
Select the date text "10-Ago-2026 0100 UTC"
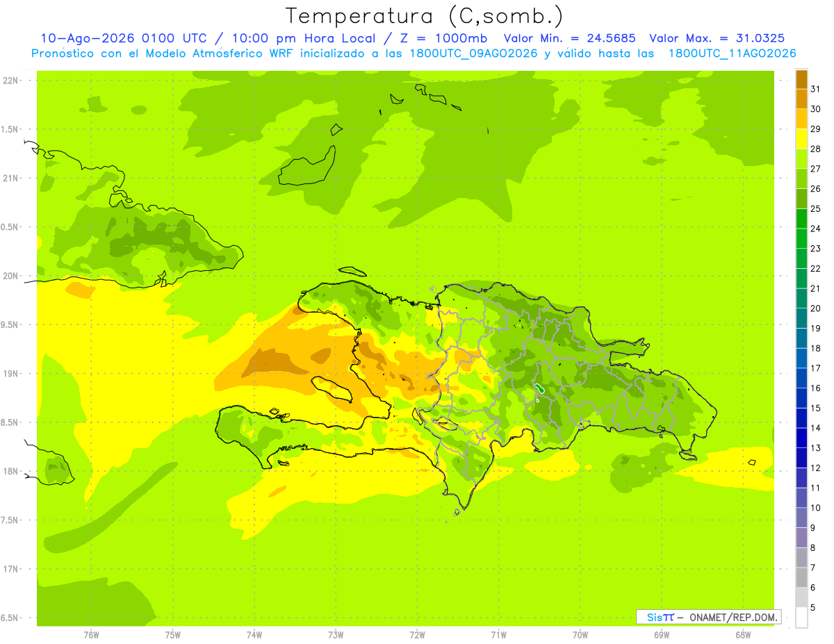123,38
